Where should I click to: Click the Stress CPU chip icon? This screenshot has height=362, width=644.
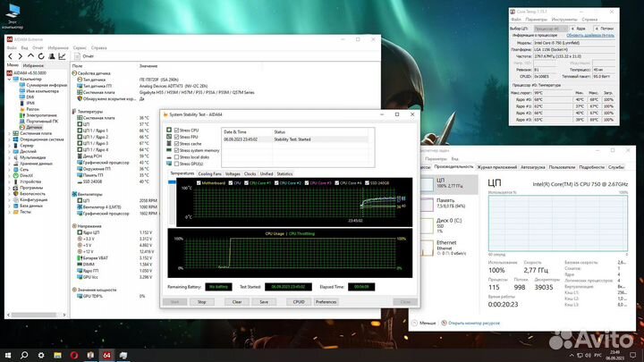tap(169, 130)
